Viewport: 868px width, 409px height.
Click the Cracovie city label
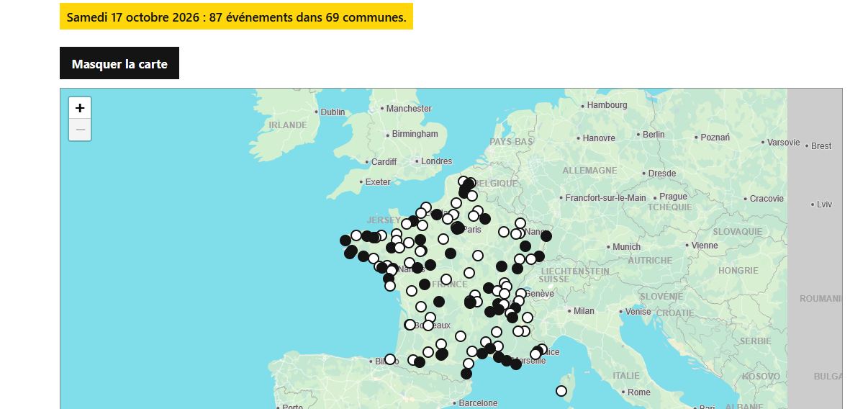[767, 199]
